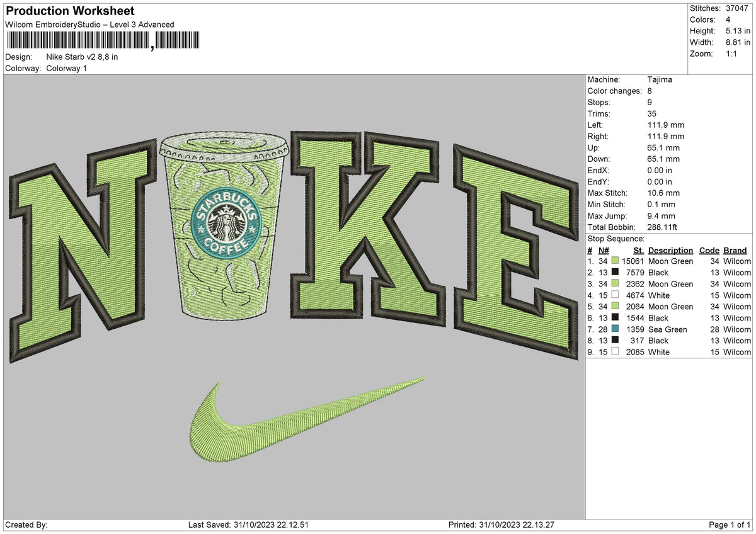Click the 'N#' column header
Viewport: 756px width, 534px height.
604,250
